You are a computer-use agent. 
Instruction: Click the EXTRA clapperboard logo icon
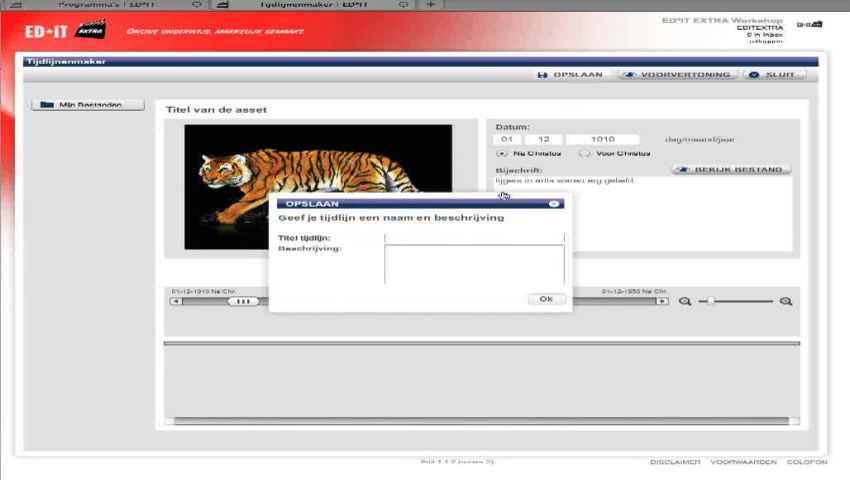pyautogui.click(x=90, y=30)
